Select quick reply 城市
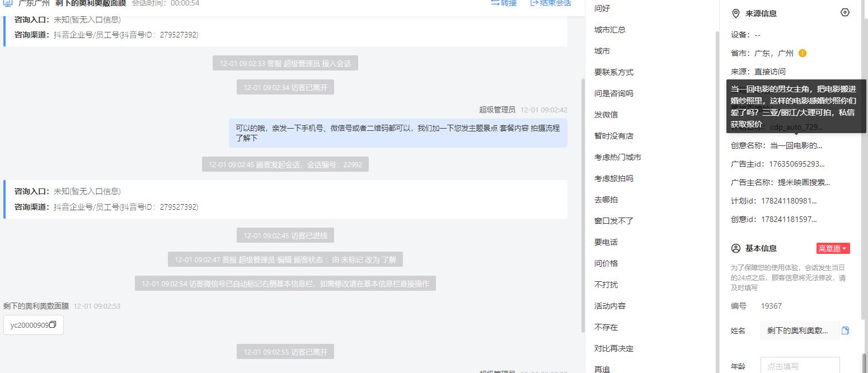Screen dimensions: 868x373 [602, 51]
